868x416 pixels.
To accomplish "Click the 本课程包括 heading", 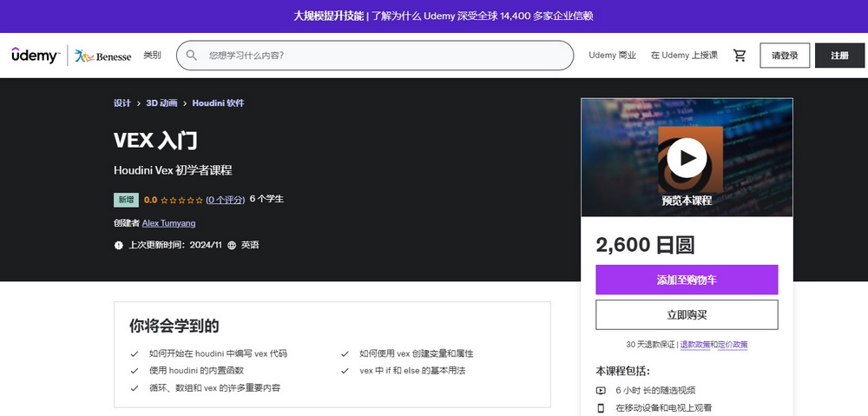I will 622,371.
